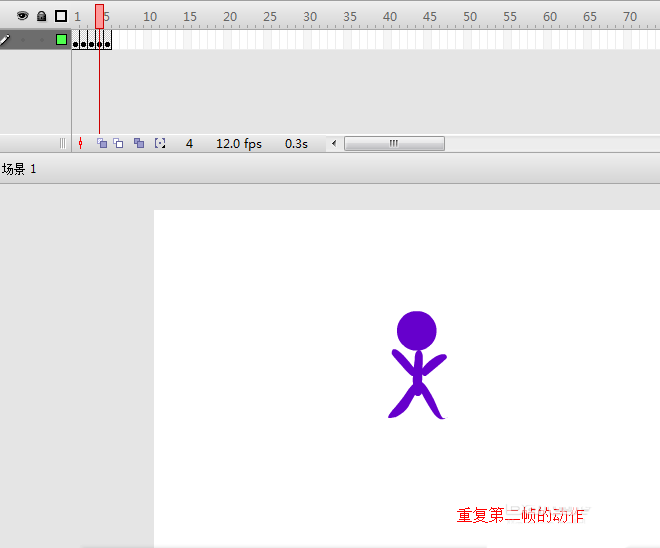Select the keyframe at frame 4
The width and height of the screenshot is (660, 548).
click(x=100, y=40)
